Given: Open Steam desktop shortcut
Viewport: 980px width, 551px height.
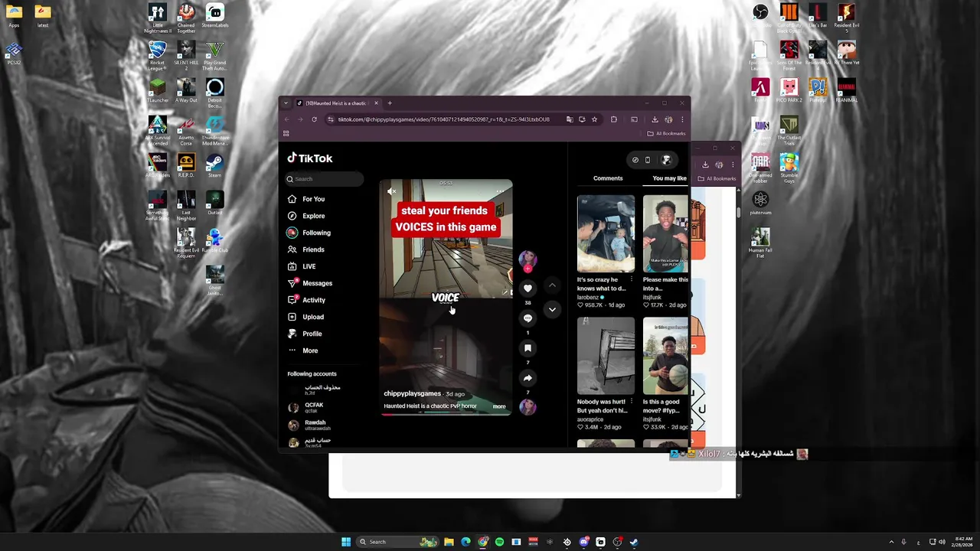Looking at the screenshot, I should pos(214,165).
